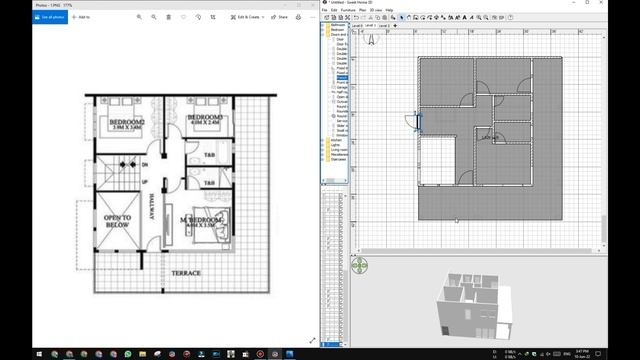
Task: Click the Create video icon
Action: (501, 18)
